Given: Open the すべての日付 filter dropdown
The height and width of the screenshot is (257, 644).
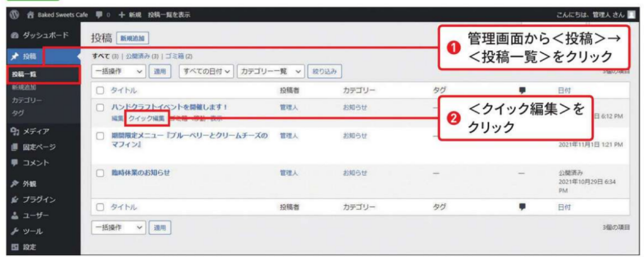Looking at the screenshot, I should [207, 72].
